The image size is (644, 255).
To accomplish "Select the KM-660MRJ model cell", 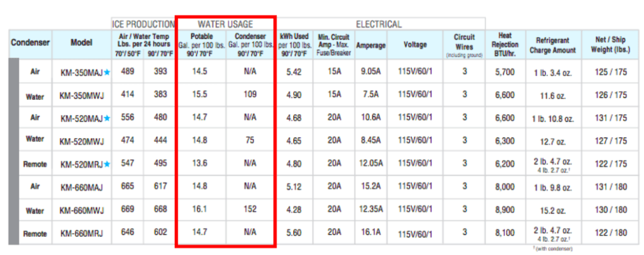I will point(82,234).
